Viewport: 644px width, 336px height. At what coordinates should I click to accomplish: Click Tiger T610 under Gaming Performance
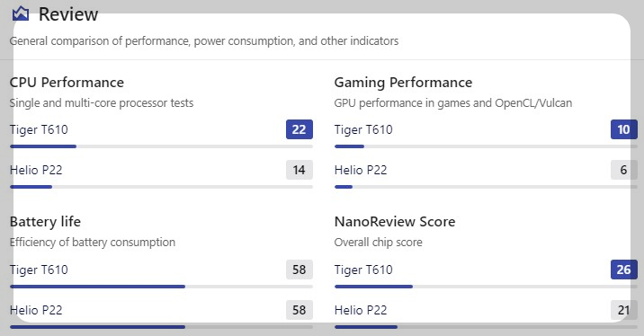click(x=363, y=129)
